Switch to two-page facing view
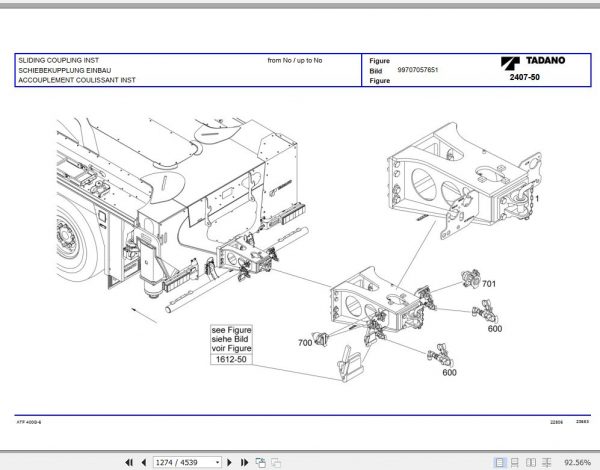 (x=531, y=462)
